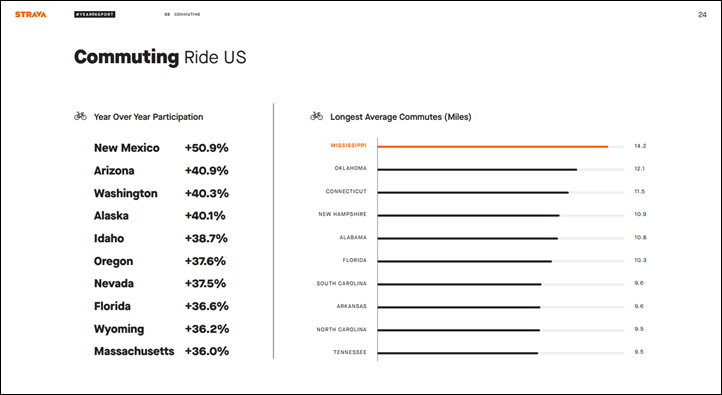The width and height of the screenshot is (722, 395).
Task: Click the Wyoming +36.2% row
Action: click(161, 329)
